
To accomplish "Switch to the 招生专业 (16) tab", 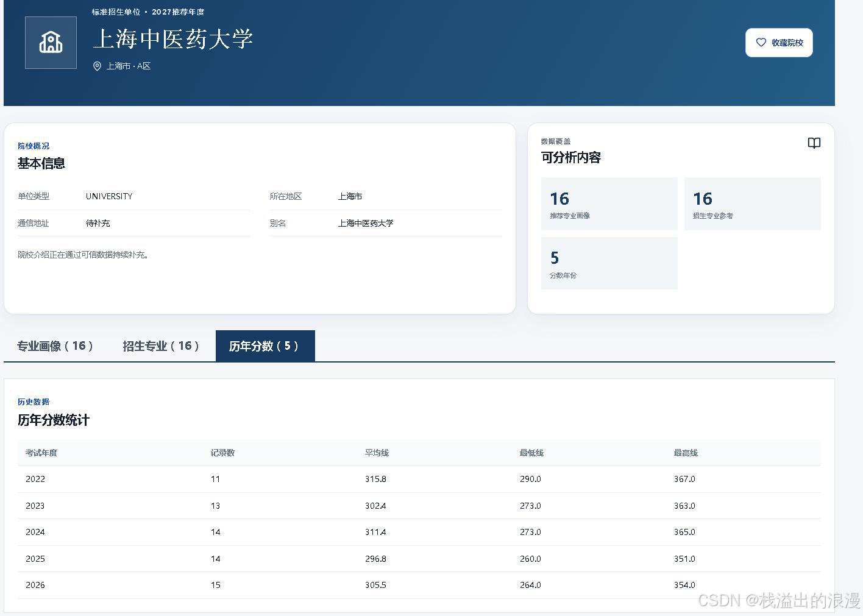I will pos(161,346).
